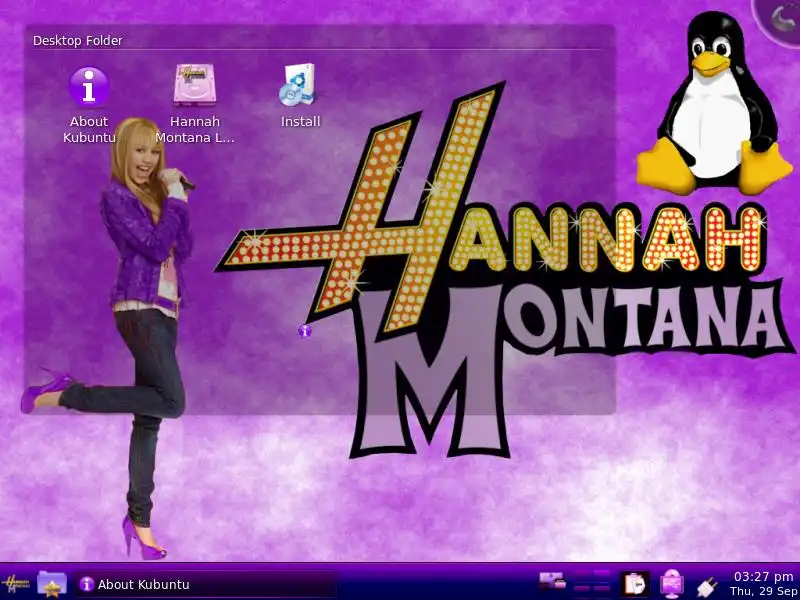800x600 pixels.
Task: Click the network monitor tray icon
Action: (672, 584)
